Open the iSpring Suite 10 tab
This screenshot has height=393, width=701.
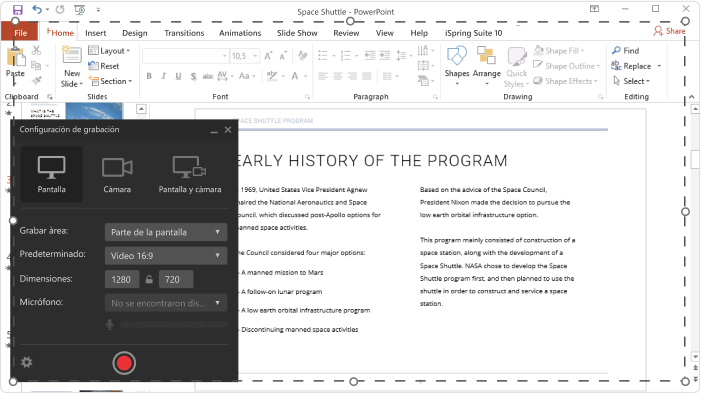[x=473, y=33]
